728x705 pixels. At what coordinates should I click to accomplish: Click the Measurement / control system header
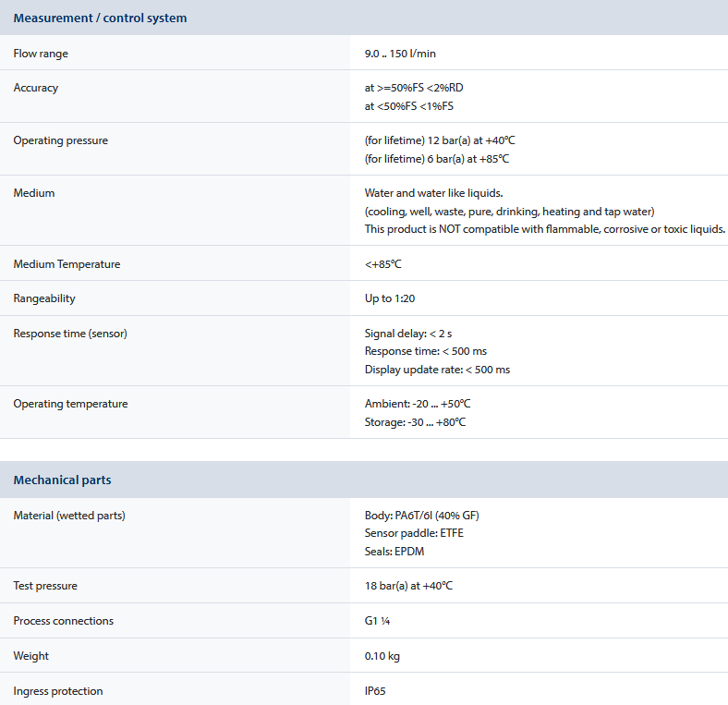pos(100,18)
